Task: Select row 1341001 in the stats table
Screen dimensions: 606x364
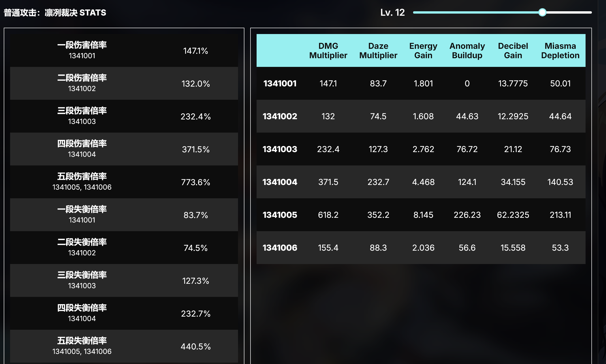Action: click(280, 83)
